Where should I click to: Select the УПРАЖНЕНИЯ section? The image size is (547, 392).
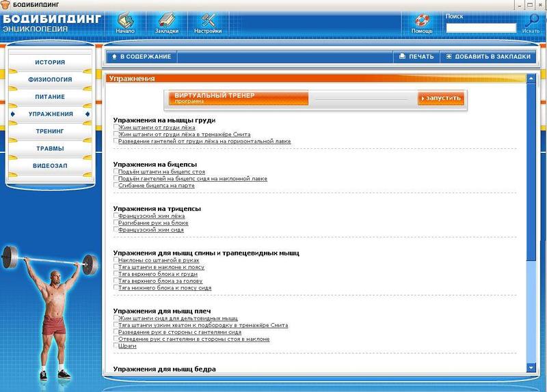coord(51,114)
